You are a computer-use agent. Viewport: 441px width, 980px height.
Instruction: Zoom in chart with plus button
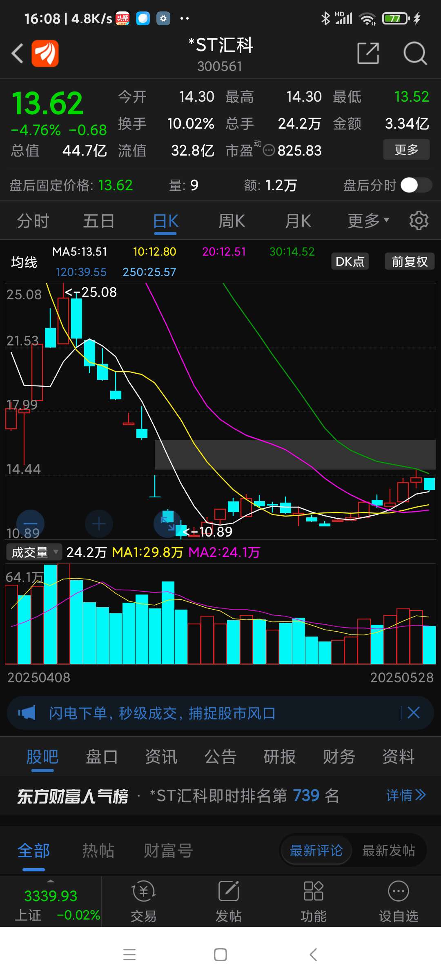pyautogui.click(x=99, y=523)
